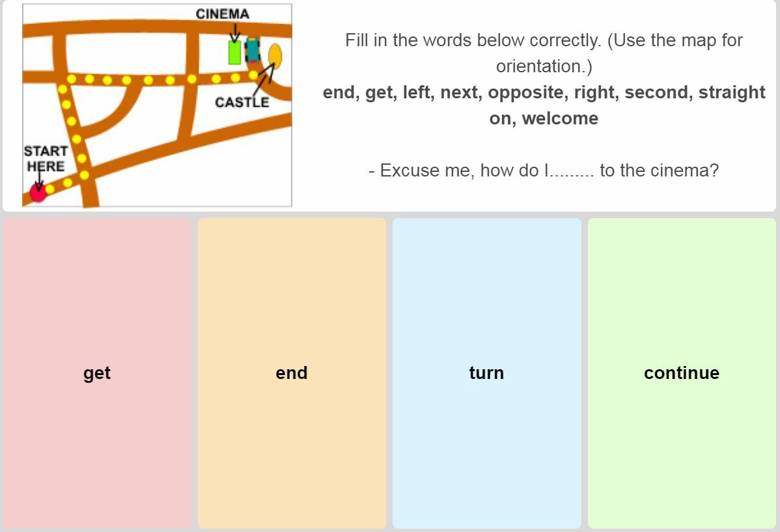Click the question asking about the cinema
The image size is (780, 532).
click(x=543, y=171)
